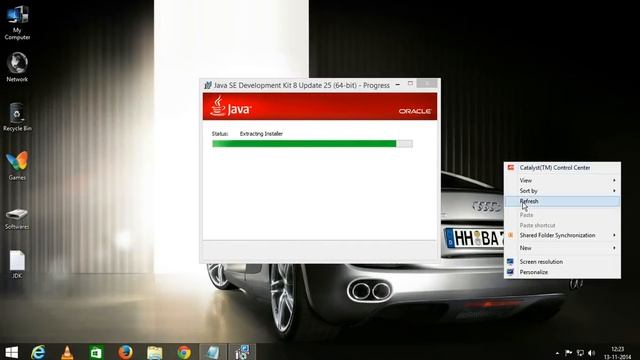Open the Recycle Bin icon

17,117
